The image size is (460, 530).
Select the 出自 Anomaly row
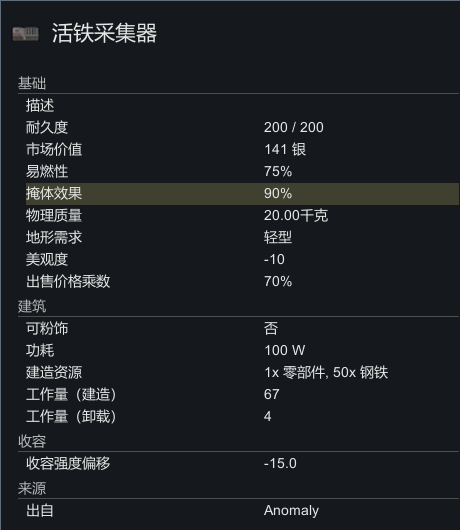(242, 510)
